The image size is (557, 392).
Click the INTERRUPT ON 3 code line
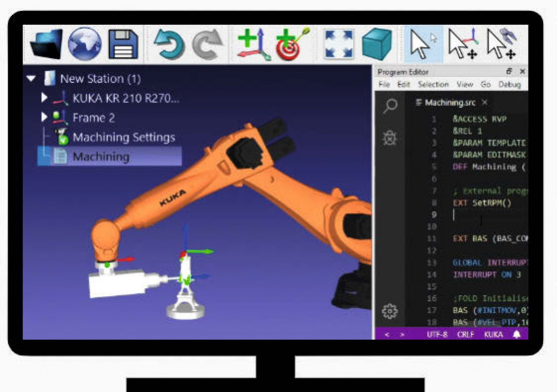487,274
